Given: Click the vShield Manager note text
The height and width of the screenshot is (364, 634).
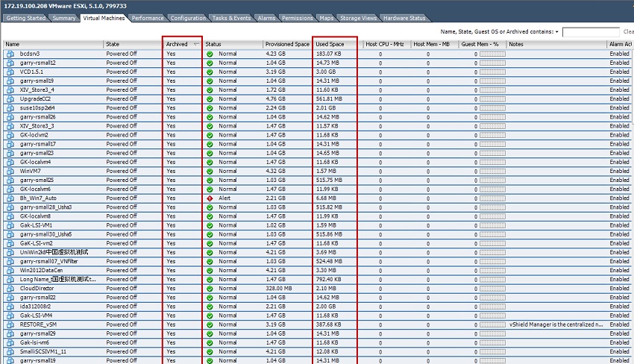Looking at the screenshot, I should tap(556, 324).
